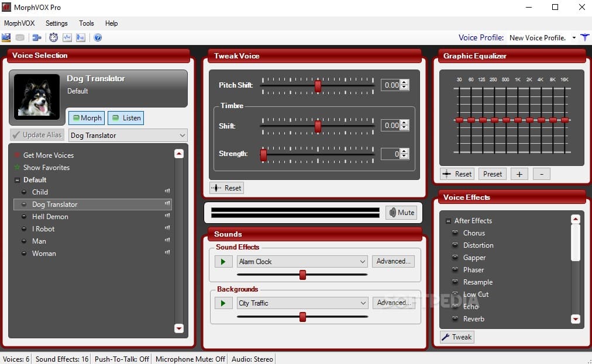The height and width of the screenshot is (364, 592).
Task: Open Get More Voices
Action: point(49,155)
